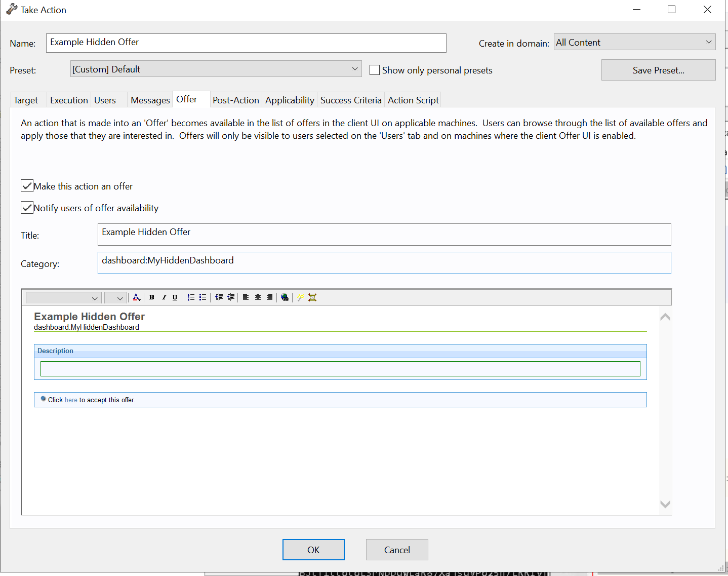
Task: Open Create in domain dropdown
Action: 634,42
